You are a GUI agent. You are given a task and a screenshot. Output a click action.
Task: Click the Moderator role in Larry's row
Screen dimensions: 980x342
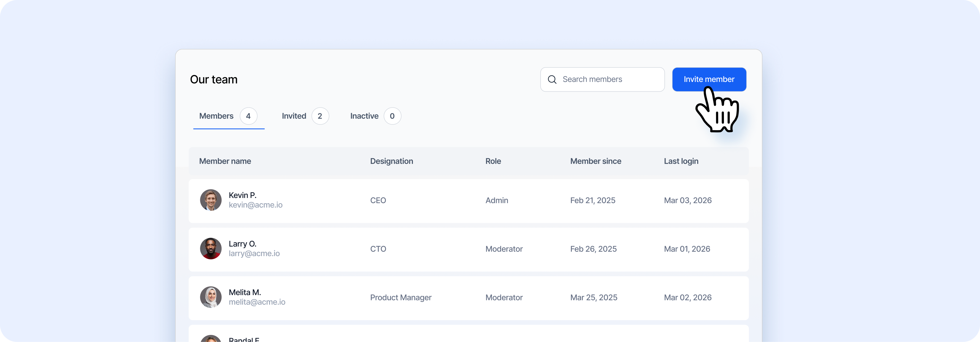(x=504, y=249)
